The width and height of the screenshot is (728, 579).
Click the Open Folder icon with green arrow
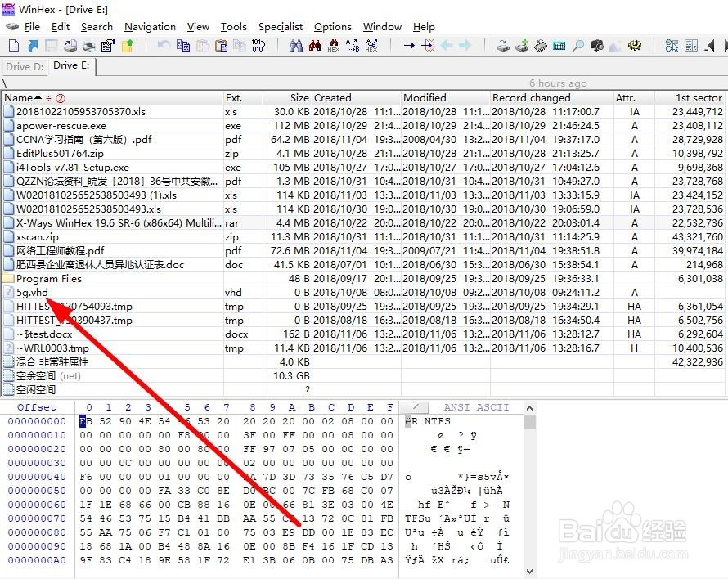point(128,46)
